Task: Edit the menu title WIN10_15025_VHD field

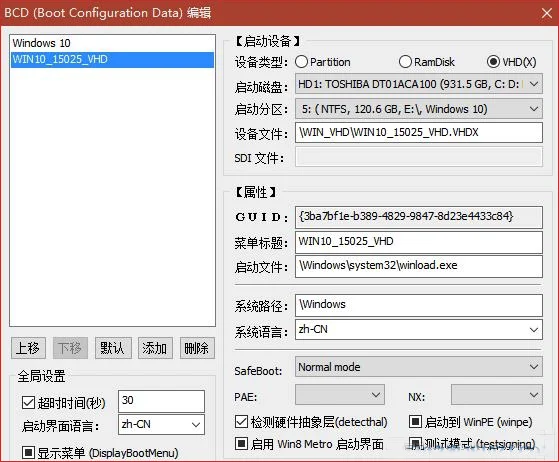Action: pos(419,242)
